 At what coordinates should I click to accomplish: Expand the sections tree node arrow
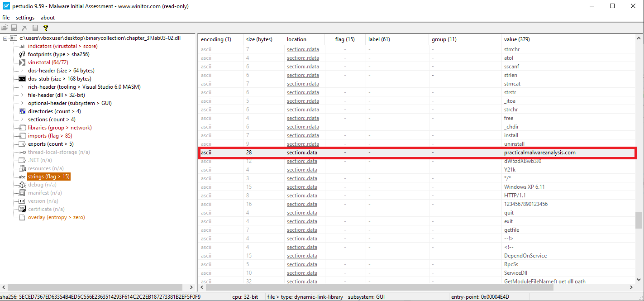(23, 119)
